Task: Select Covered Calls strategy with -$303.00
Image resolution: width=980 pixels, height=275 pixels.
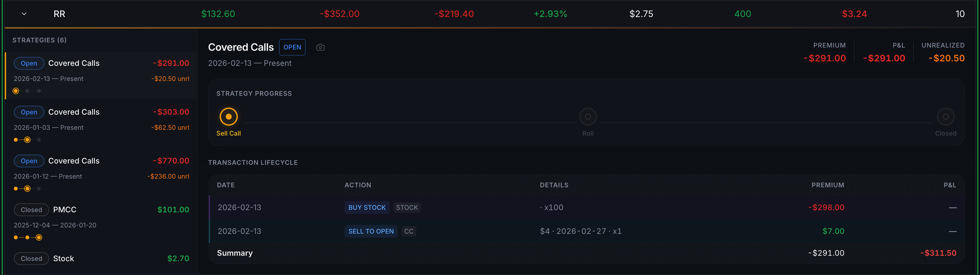Action: [x=102, y=125]
